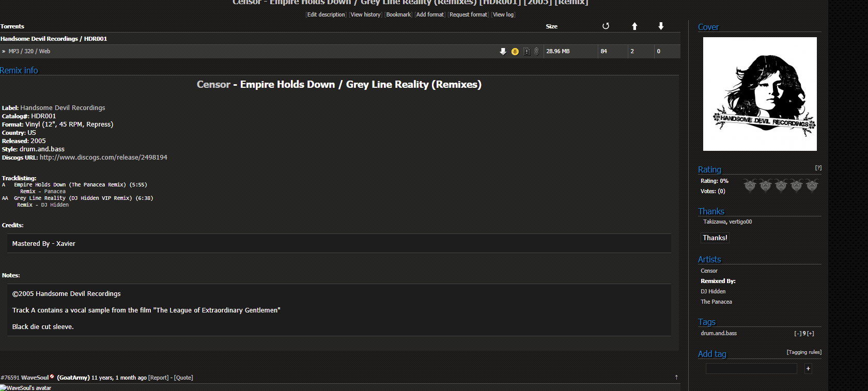Open The Panacea in Artists sidebar

[x=716, y=302]
